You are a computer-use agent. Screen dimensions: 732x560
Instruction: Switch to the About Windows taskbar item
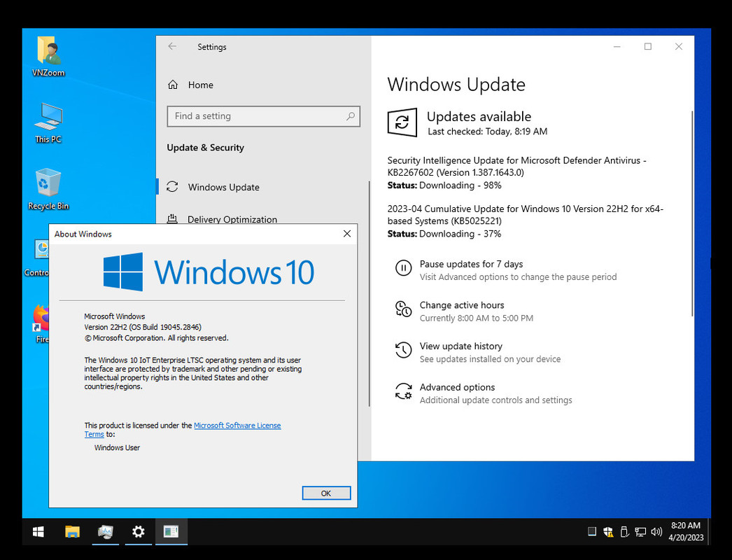[x=171, y=531]
